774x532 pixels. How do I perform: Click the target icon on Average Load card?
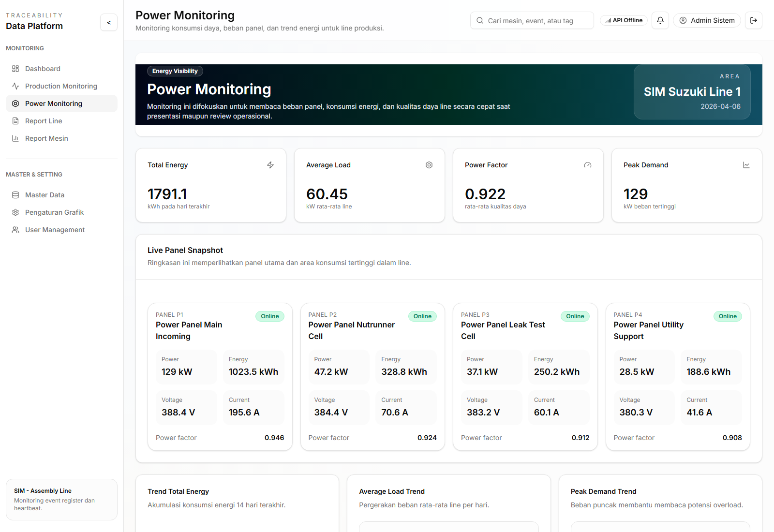click(429, 165)
